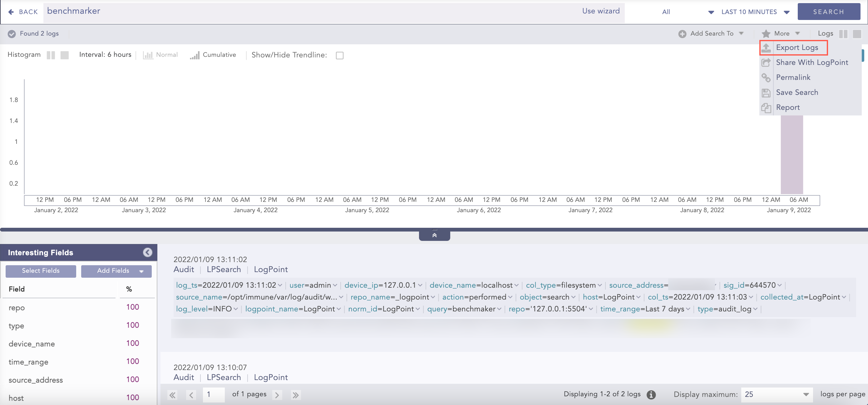Toggle Histogram split view icon

click(51, 55)
